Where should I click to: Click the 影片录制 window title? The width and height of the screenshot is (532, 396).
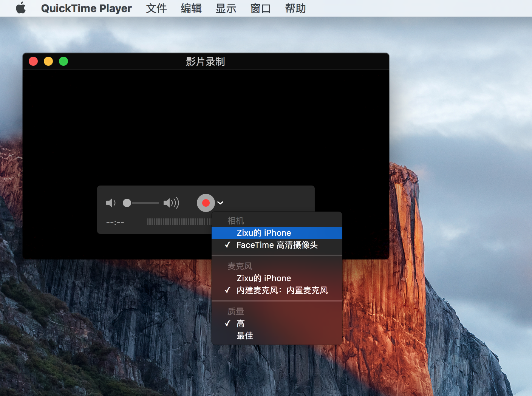coord(206,61)
